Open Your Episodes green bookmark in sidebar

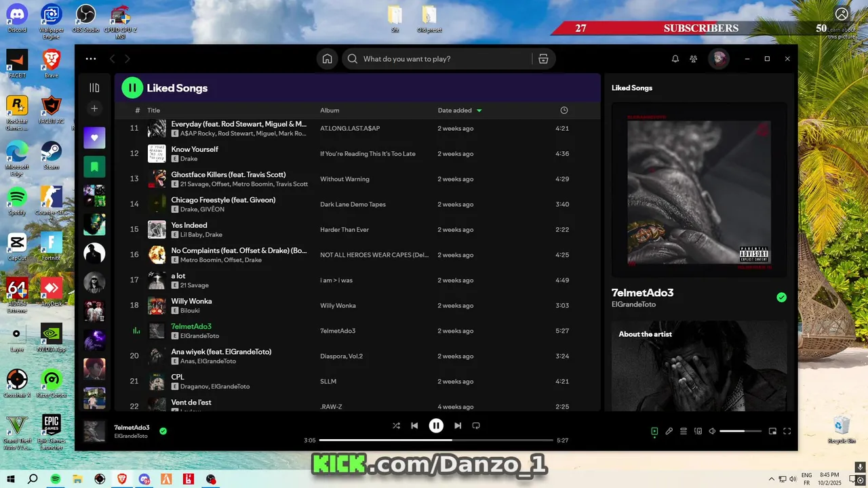click(x=94, y=166)
